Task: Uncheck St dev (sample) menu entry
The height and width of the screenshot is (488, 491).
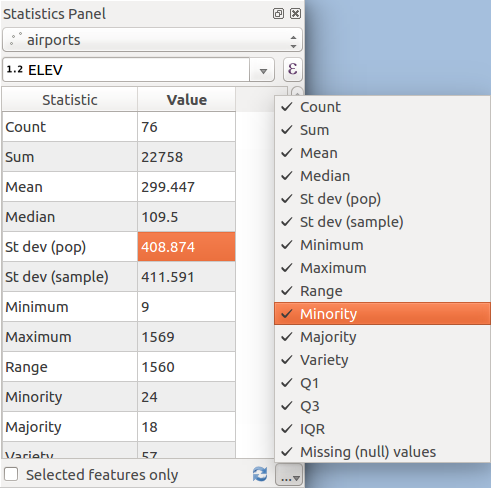Action: [x=382, y=222]
